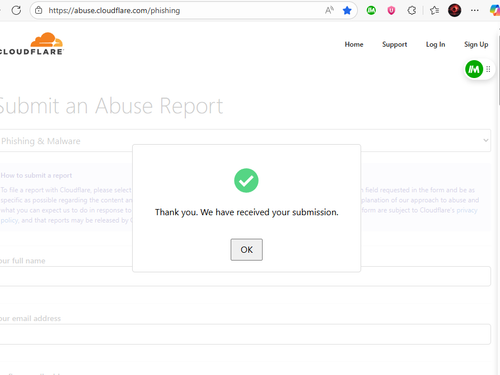Click the OK button in the dialog

coord(246,249)
